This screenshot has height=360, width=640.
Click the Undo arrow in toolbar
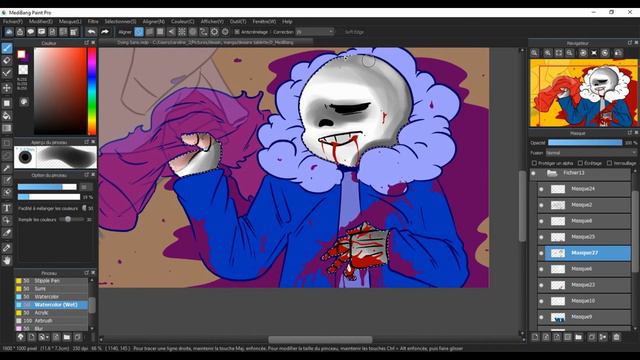(92, 32)
